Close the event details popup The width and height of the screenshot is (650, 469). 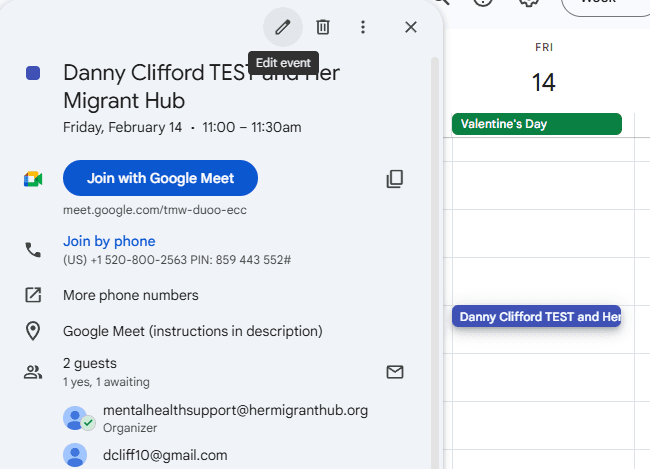tap(410, 27)
